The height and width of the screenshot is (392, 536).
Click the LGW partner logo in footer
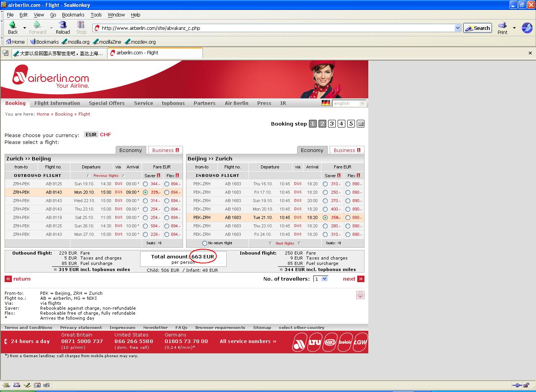coord(360,342)
